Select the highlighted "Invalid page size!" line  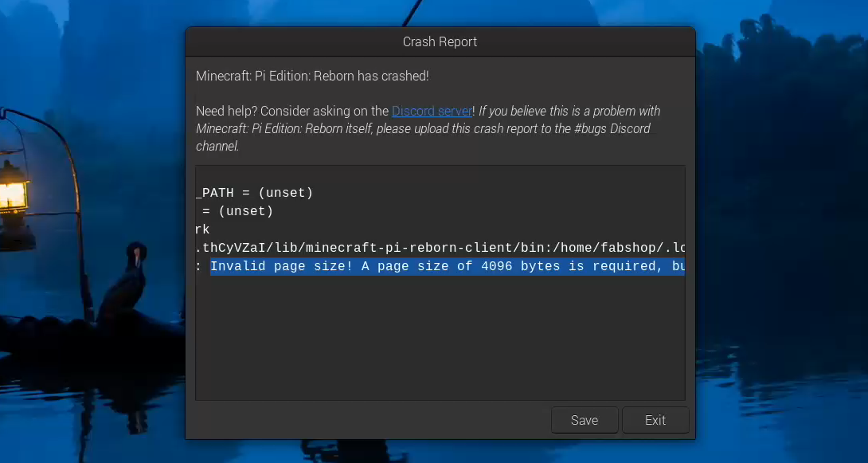[448, 266]
